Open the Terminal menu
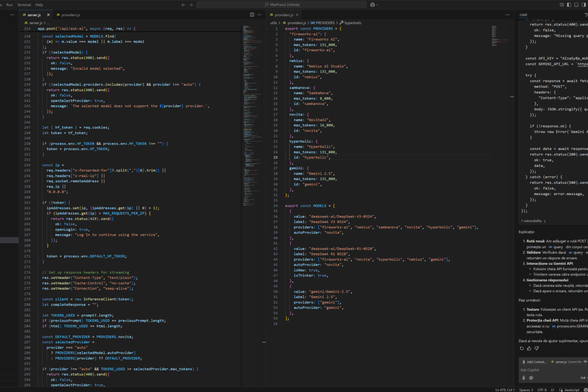588x392 pixels. pos(24,4)
